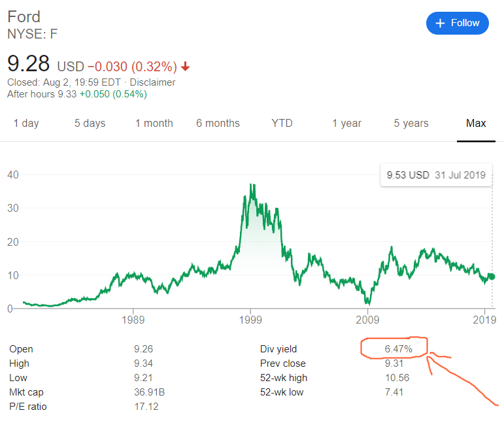Show the 5 years chart
Viewport: 504px width, 421px height.
pyautogui.click(x=411, y=123)
